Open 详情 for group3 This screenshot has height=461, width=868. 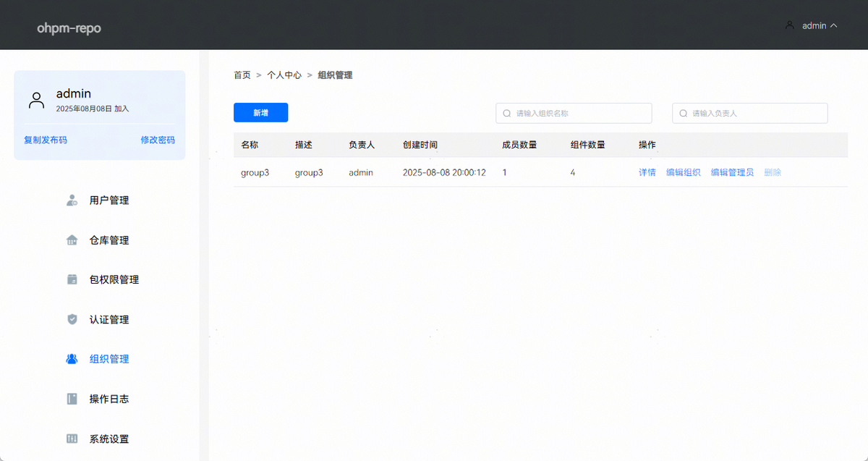pos(647,172)
